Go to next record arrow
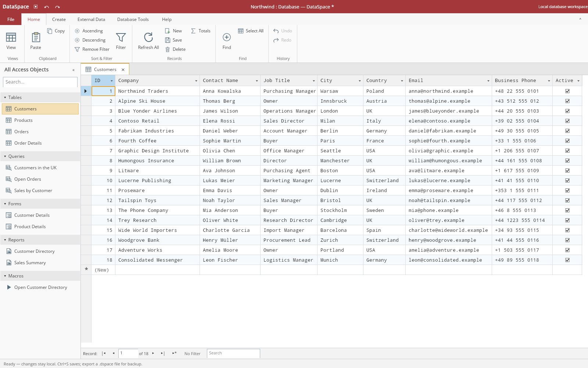The width and height of the screenshot is (588, 368). [153, 353]
